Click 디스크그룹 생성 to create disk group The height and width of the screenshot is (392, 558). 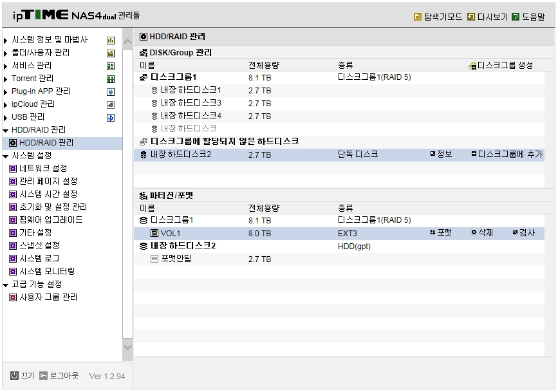(501, 66)
